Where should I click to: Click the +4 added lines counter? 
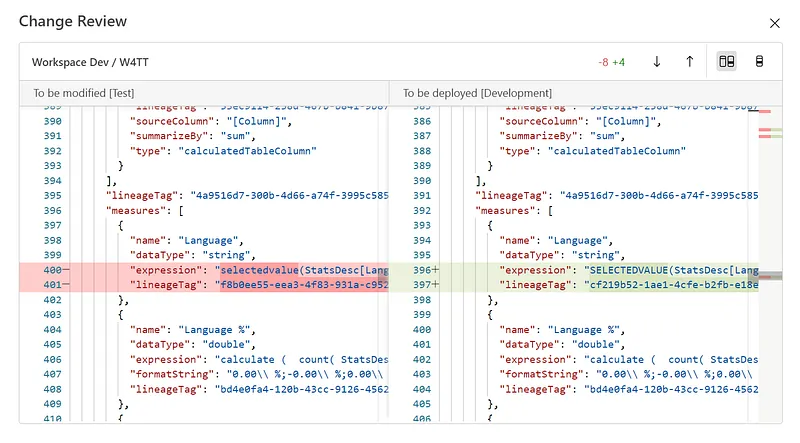[619, 62]
